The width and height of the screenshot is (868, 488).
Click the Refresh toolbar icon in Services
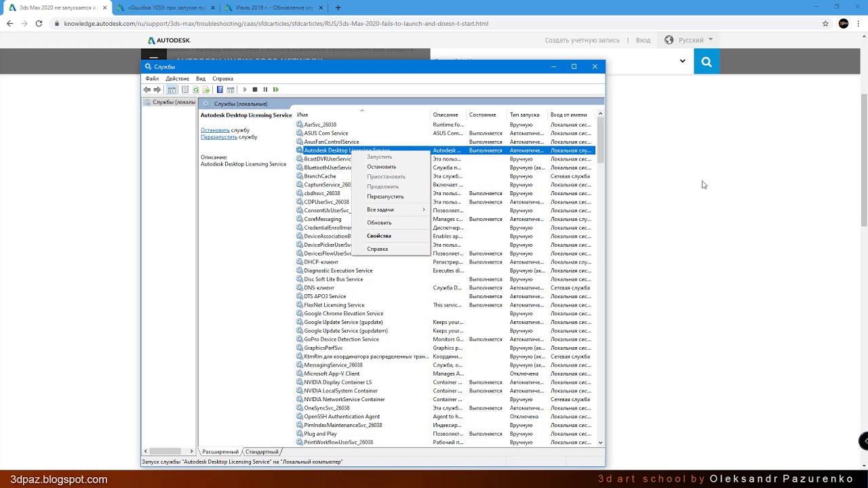(196, 89)
